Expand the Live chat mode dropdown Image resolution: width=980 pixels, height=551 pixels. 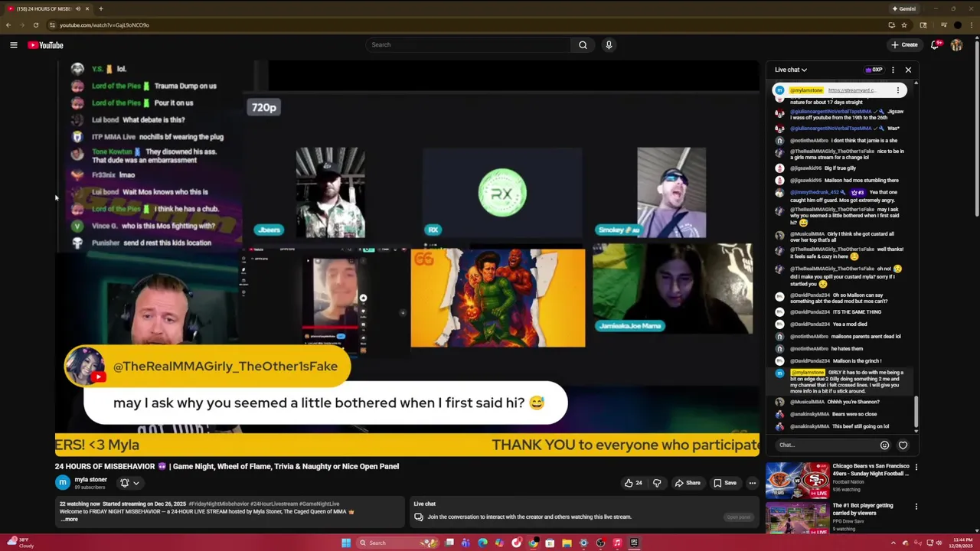[x=791, y=70]
